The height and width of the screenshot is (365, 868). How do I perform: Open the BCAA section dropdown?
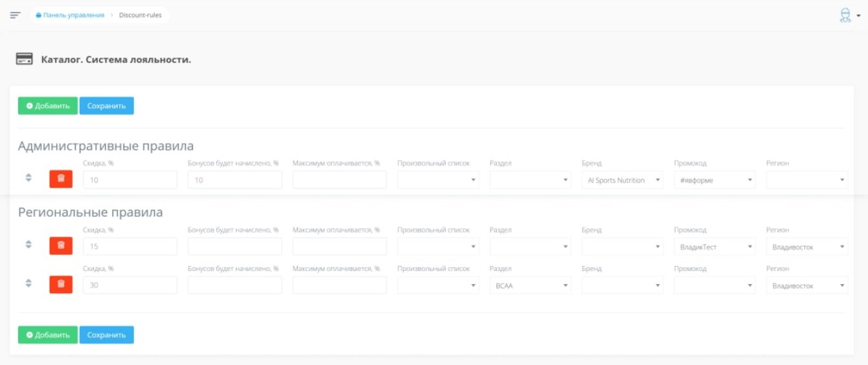[x=530, y=285]
